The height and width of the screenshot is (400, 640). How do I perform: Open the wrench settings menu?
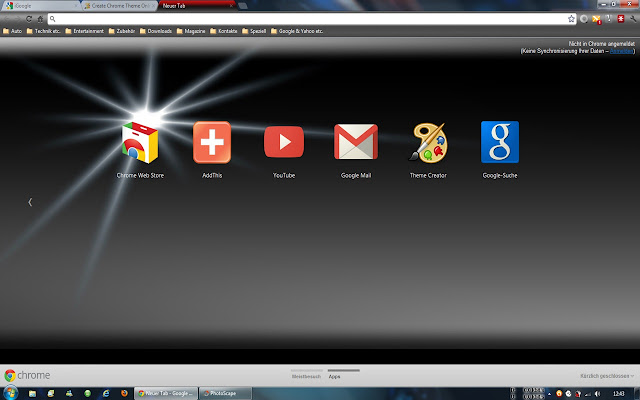click(633, 19)
